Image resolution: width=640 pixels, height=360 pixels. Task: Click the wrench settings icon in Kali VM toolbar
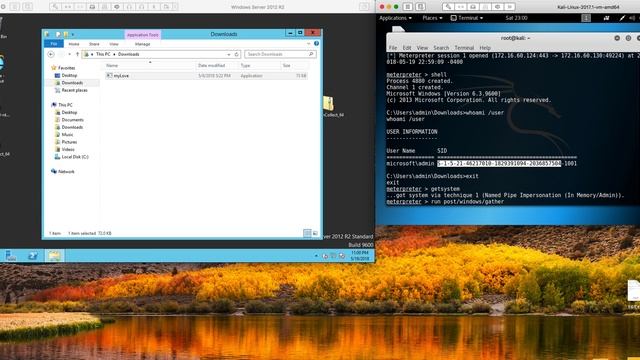pos(448,7)
